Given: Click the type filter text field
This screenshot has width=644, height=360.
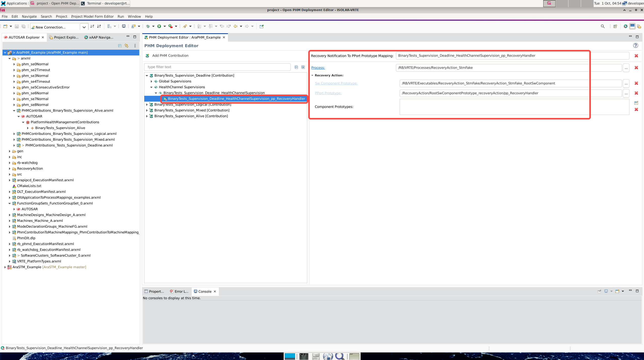Looking at the screenshot, I should tap(217, 67).
